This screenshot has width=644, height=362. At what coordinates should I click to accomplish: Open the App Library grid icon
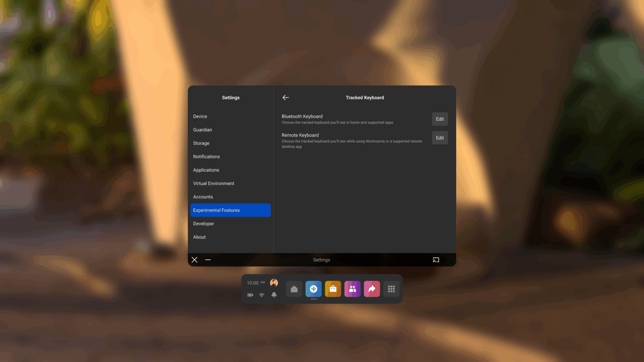tap(391, 289)
